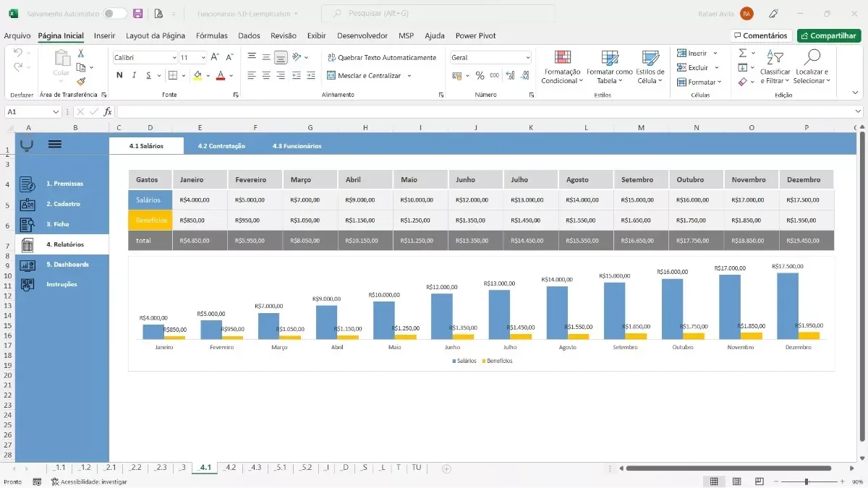Click the Compartilhar button
The image size is (868, 488).
point(829,35)
